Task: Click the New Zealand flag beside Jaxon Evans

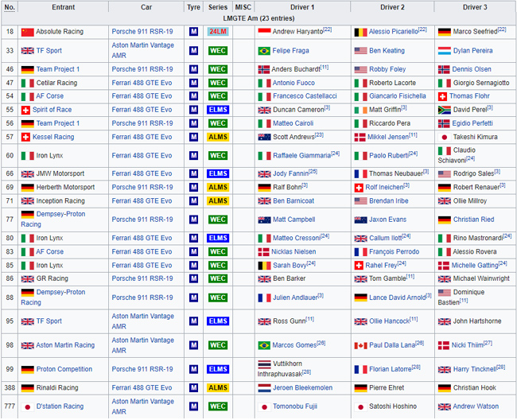Action: point(361,220)
